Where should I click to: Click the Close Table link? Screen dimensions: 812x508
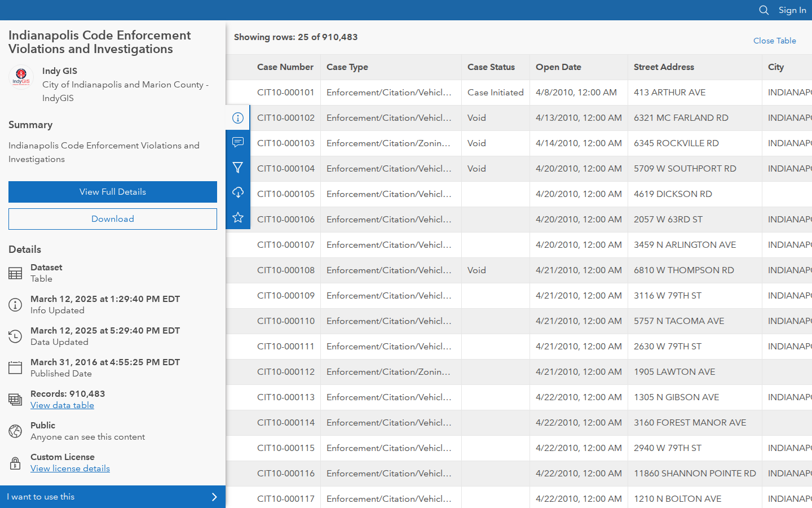(x=775, y=41)
